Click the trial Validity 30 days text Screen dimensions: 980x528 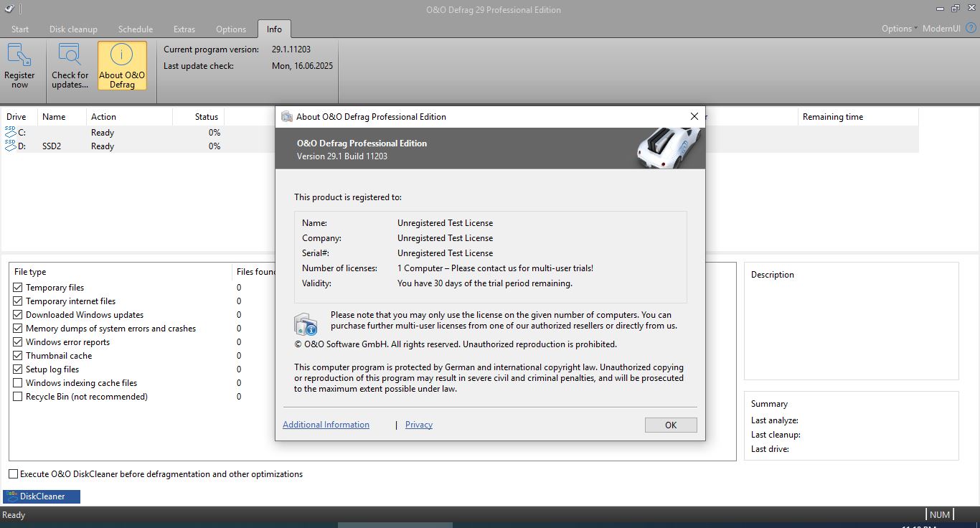tap(485, 283)
